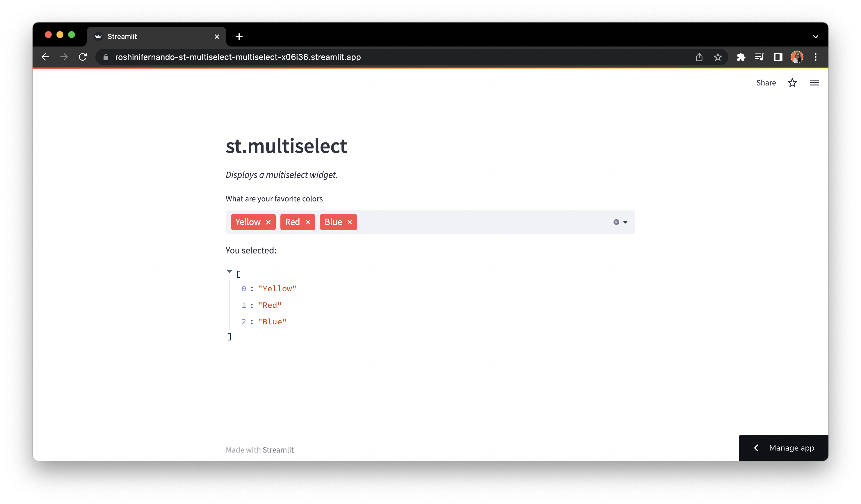Click the Blue color chip label
Viewport: 861px width, 504px height.
coord(333,222)
